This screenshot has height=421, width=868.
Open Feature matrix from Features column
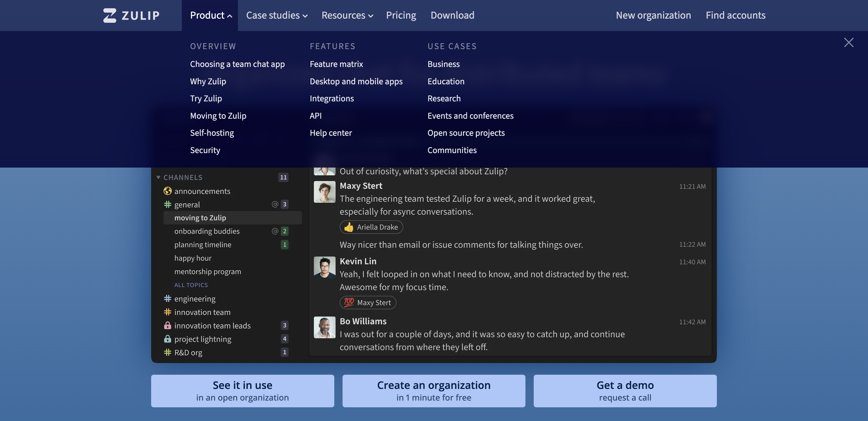click(336, 64)
